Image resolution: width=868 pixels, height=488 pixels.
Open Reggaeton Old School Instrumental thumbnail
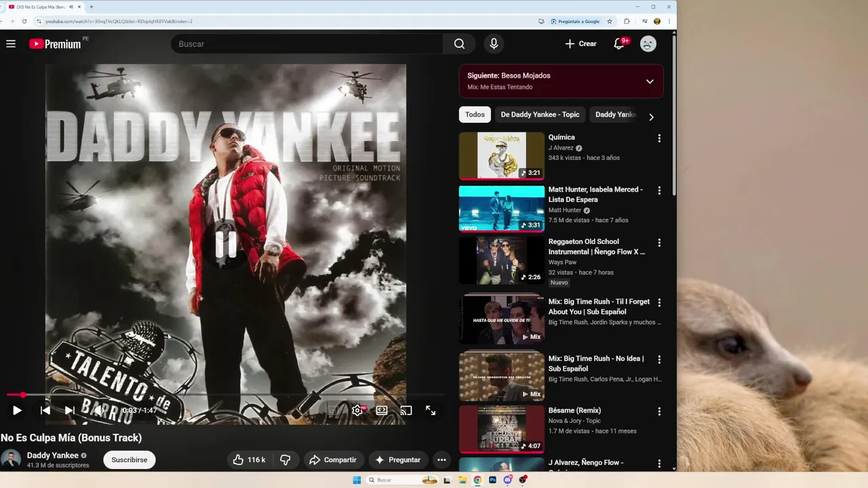[502, 260]
